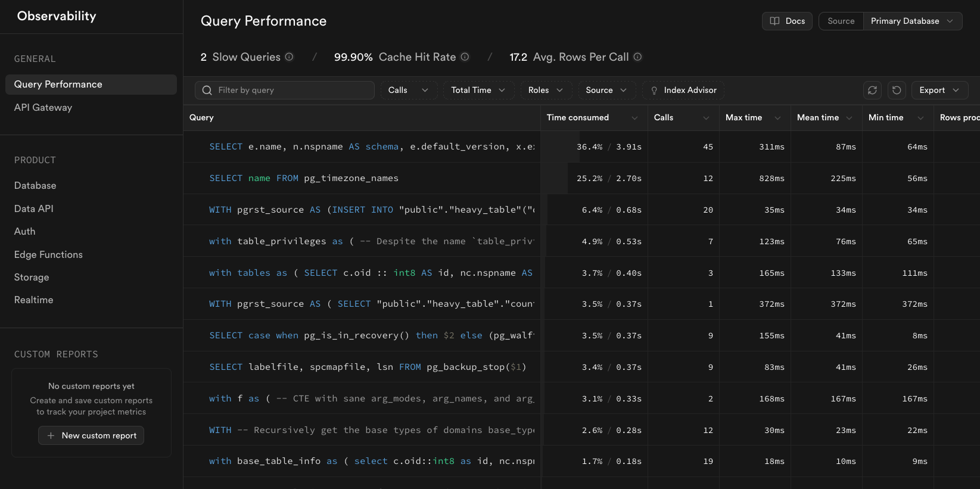Screen dimensions: 980x489
Task: Expand the Calls column header menu
Action: 706,118
